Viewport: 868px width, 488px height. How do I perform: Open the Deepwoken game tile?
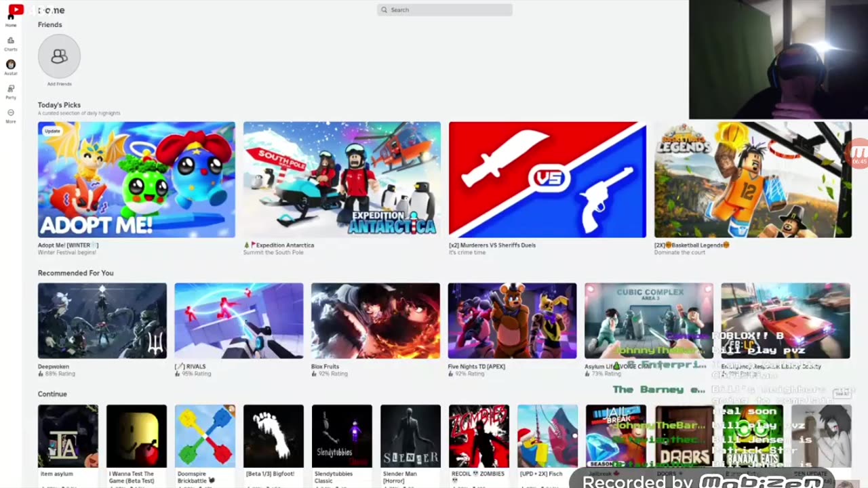102,321
